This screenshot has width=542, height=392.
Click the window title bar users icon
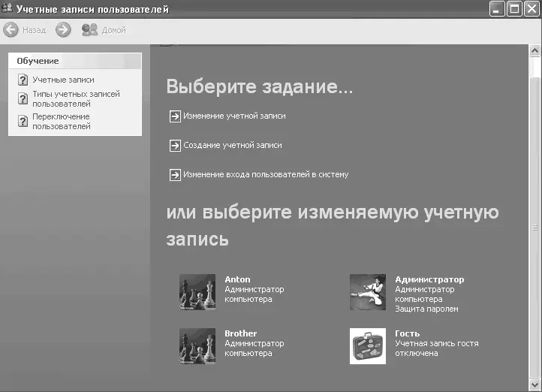tap(8, 8)
